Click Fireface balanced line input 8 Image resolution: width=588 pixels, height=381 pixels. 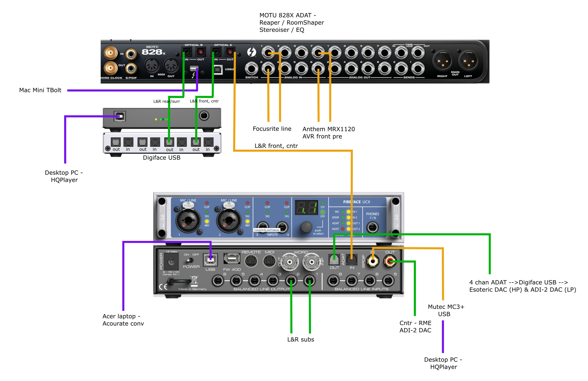point(333,281)
